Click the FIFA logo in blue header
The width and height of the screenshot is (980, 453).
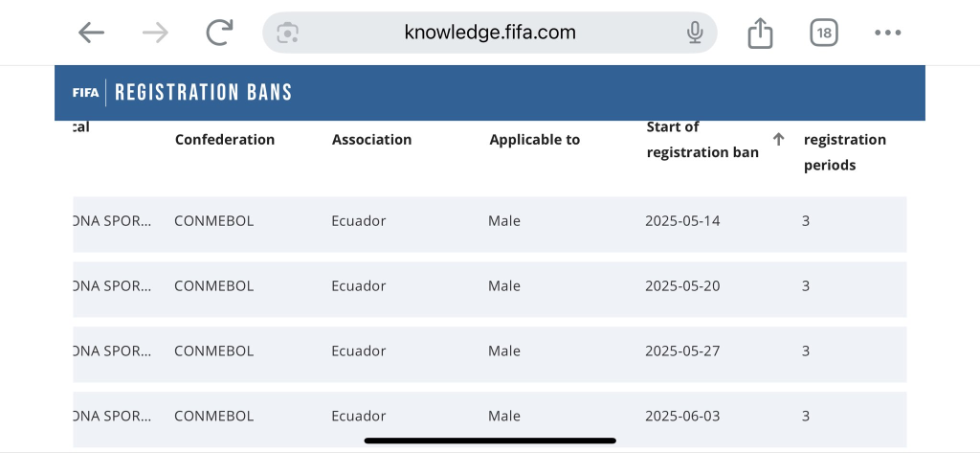[85, 93]
